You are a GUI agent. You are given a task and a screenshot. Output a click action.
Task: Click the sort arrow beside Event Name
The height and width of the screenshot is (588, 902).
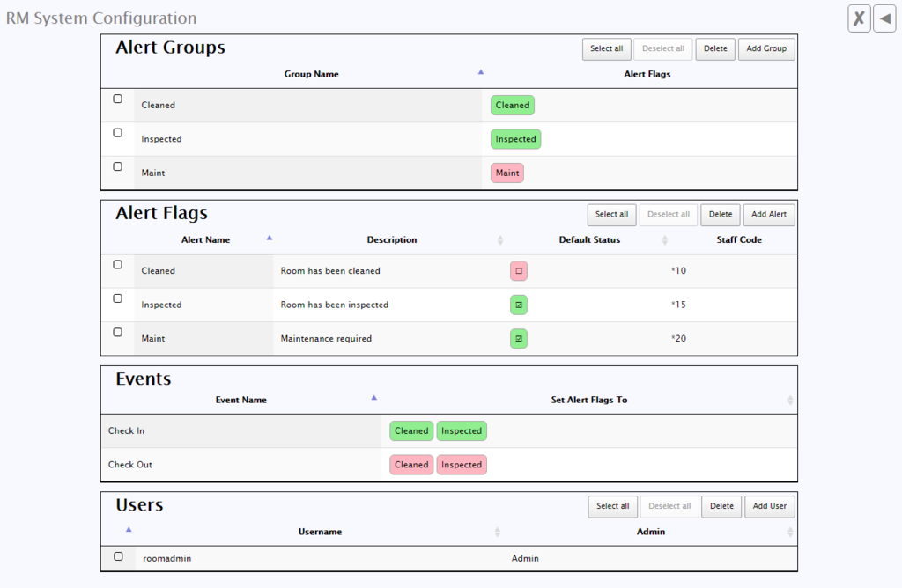pos(374,398)
